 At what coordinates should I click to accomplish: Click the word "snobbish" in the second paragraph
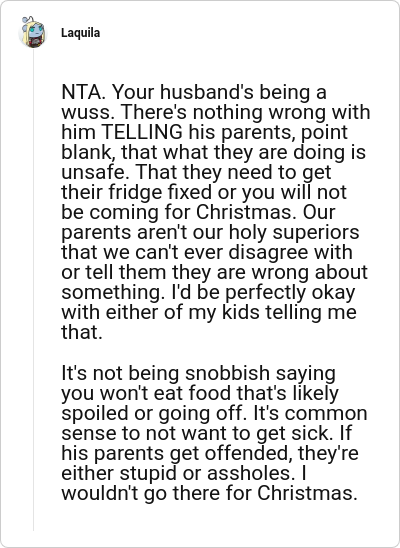pos(227,373)
